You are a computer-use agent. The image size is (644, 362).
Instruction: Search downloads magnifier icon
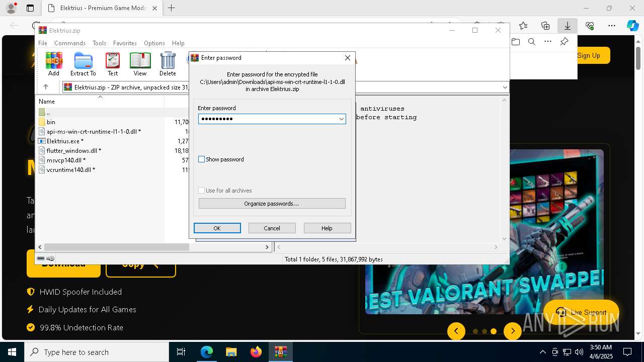click(x=532, y=42)
